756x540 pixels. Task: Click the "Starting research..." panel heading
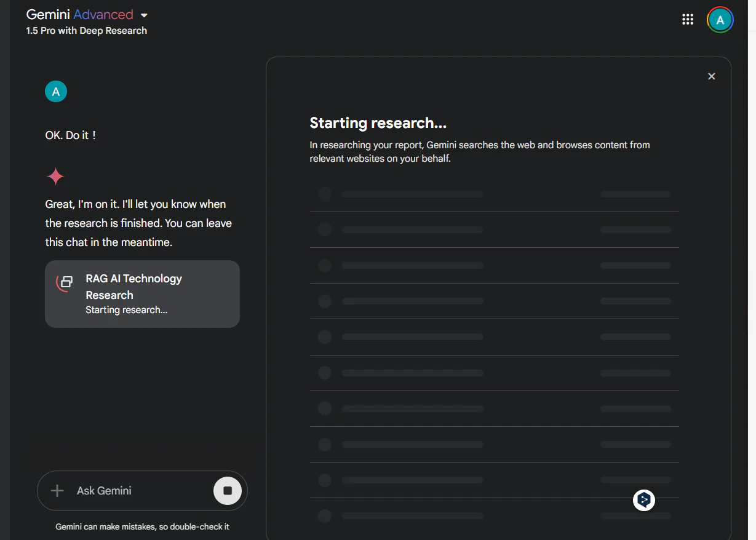[378, 123]
